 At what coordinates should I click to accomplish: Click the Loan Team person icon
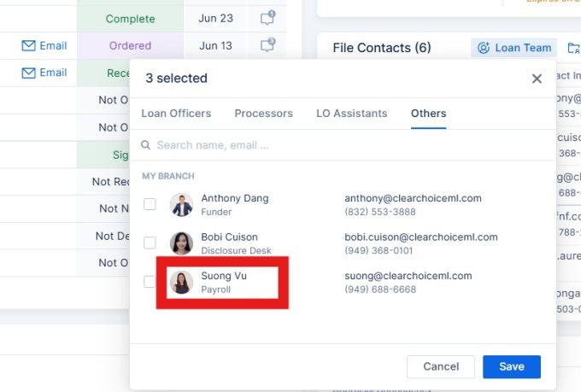click(x=484, y=48)
